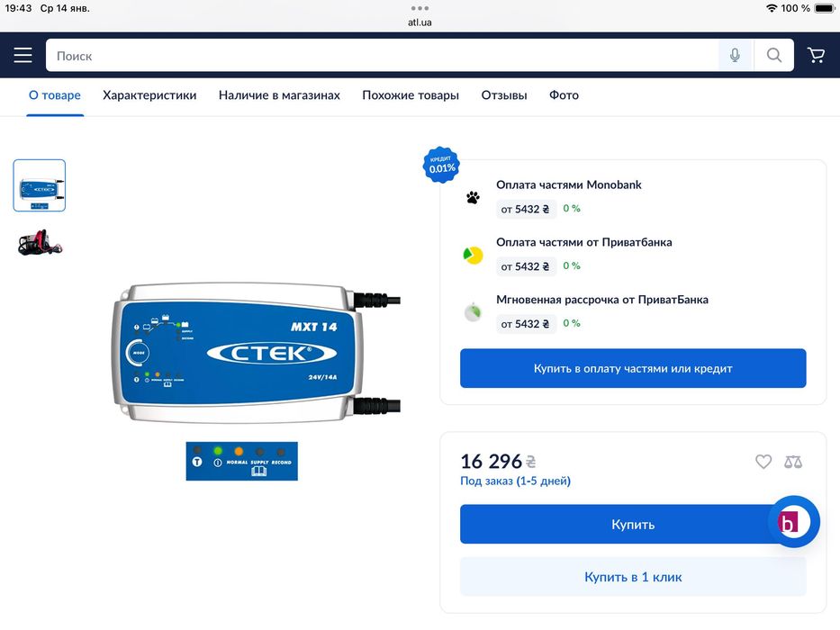Add product to comparison with scales icon

[793, 461]
